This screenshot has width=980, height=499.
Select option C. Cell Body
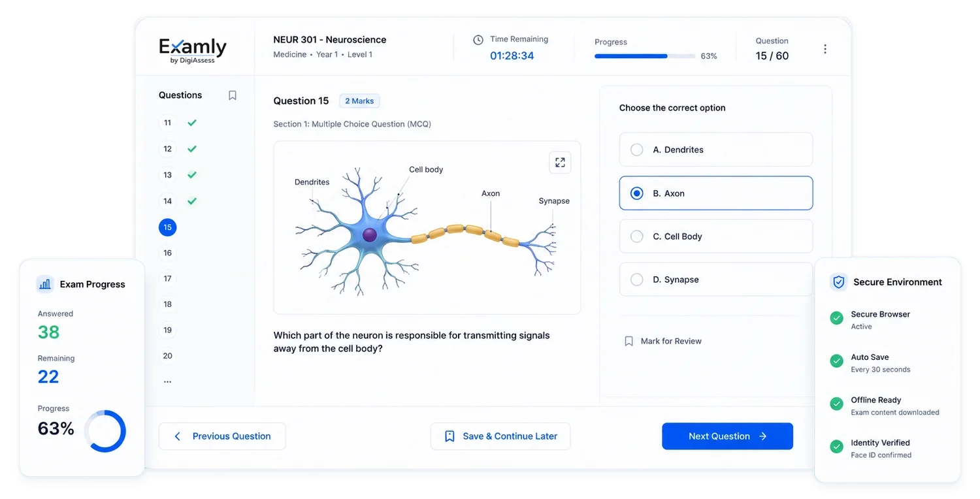716,236
